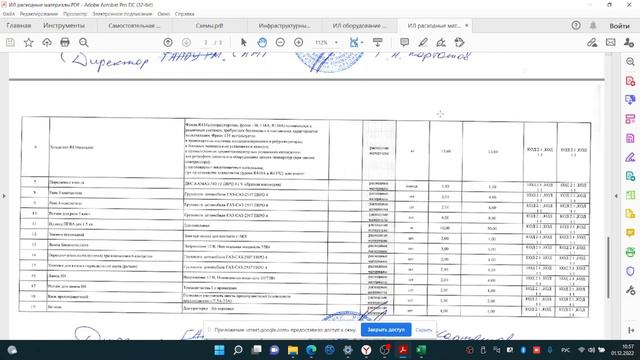Add a sticky note comment
This screenshot has height=360, width=640.
click(x=404, y=42)
